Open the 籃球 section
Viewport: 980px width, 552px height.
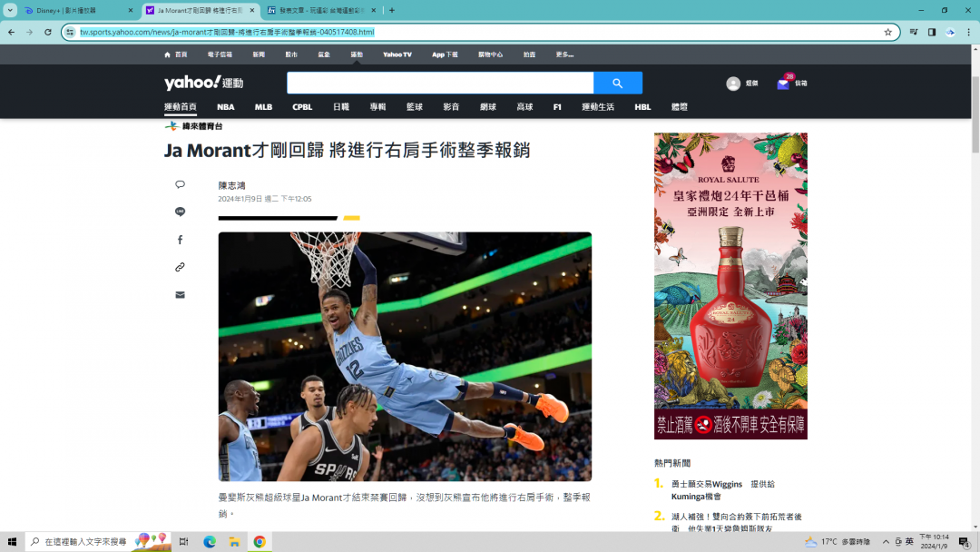pos(415,107)
